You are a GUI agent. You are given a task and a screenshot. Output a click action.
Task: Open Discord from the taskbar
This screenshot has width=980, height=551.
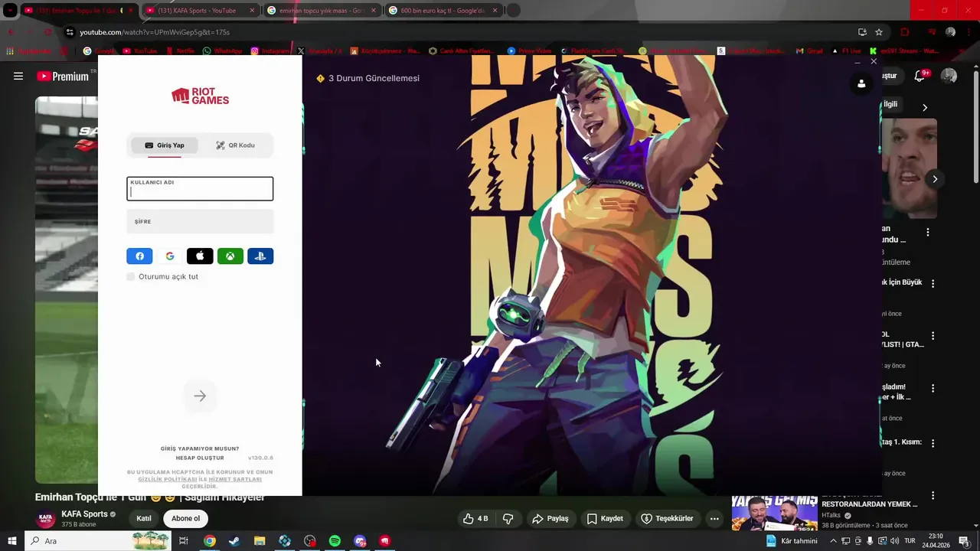360,541
